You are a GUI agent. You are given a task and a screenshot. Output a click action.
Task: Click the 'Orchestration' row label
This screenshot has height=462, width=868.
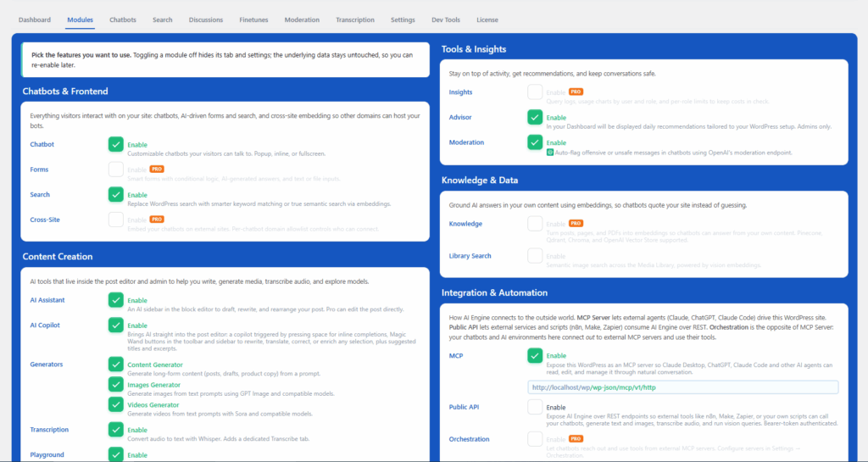pos(469,439)
